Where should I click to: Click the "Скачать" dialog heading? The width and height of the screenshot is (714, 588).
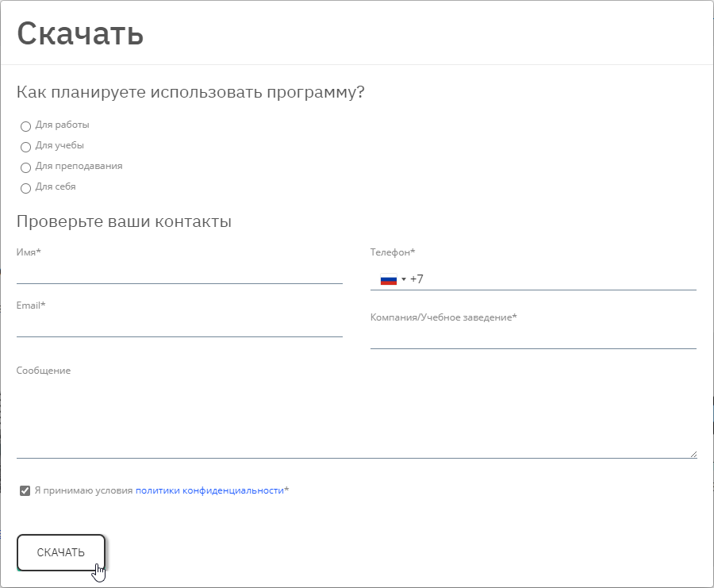80,33
